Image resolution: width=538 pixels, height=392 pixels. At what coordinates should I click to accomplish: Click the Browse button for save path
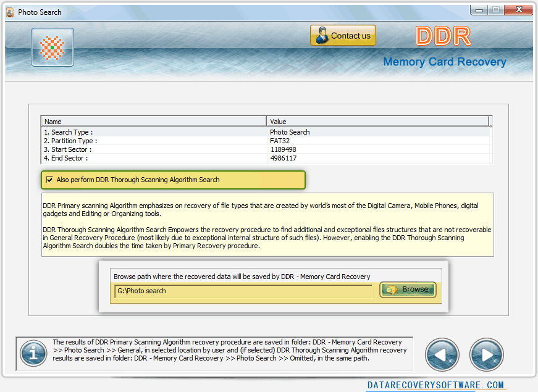[408, 290]
